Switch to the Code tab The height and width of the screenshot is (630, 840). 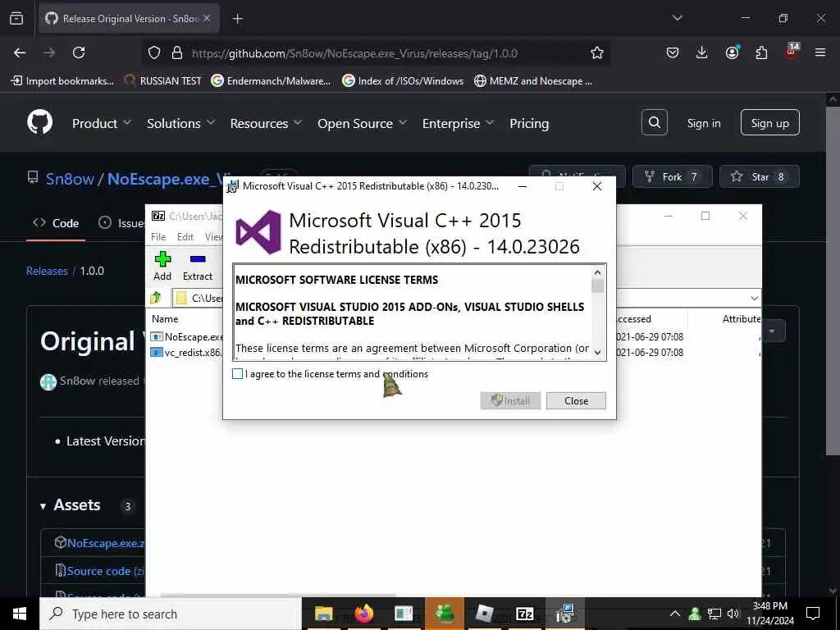point(56,223)
